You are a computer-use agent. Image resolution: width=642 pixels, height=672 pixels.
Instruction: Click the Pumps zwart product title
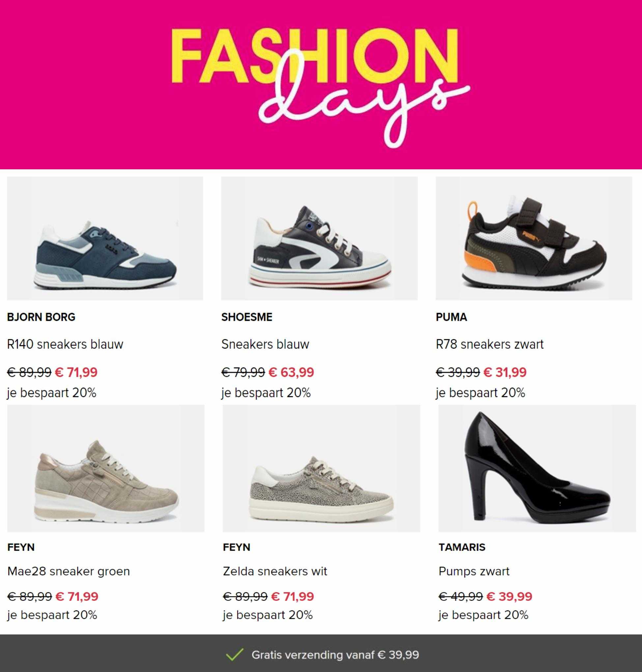point(474,572)
